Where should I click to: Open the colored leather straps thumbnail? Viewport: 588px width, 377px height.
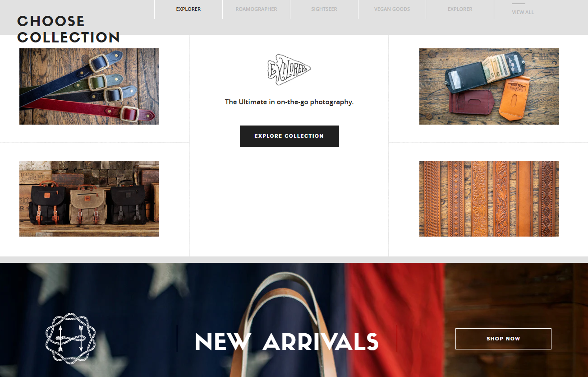click(x=89, y=86)
